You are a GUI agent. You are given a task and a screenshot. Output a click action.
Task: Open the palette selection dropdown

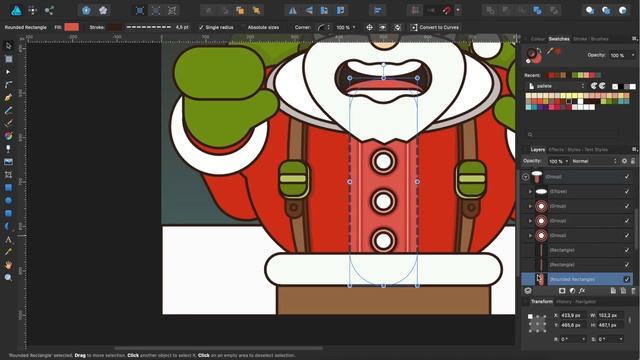[x=556, y=86]
